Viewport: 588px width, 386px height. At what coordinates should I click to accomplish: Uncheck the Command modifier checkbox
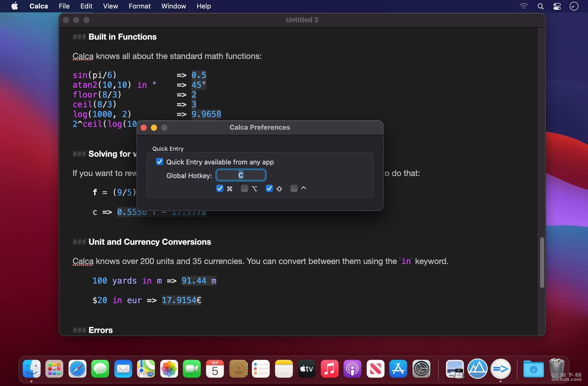click(x=220, y=188)
